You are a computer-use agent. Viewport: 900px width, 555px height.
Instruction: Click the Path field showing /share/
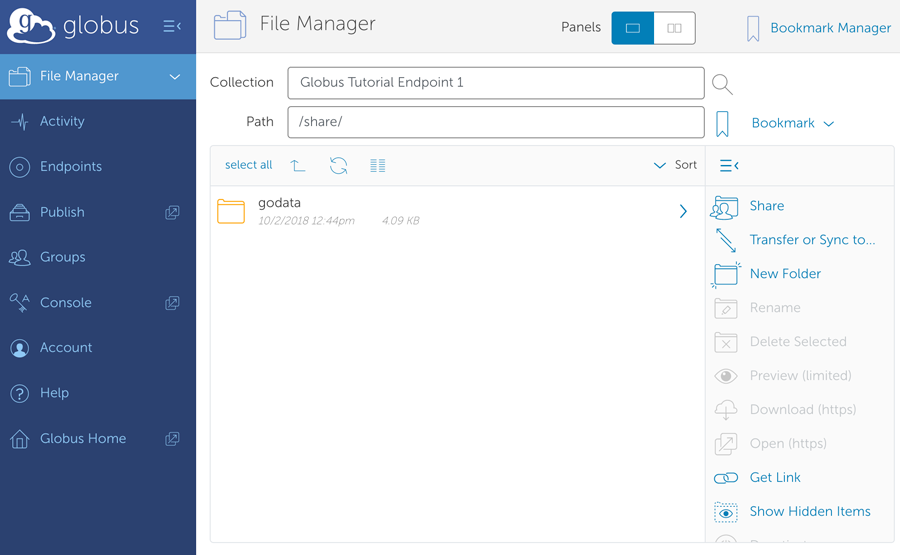[x=496, y=122]
